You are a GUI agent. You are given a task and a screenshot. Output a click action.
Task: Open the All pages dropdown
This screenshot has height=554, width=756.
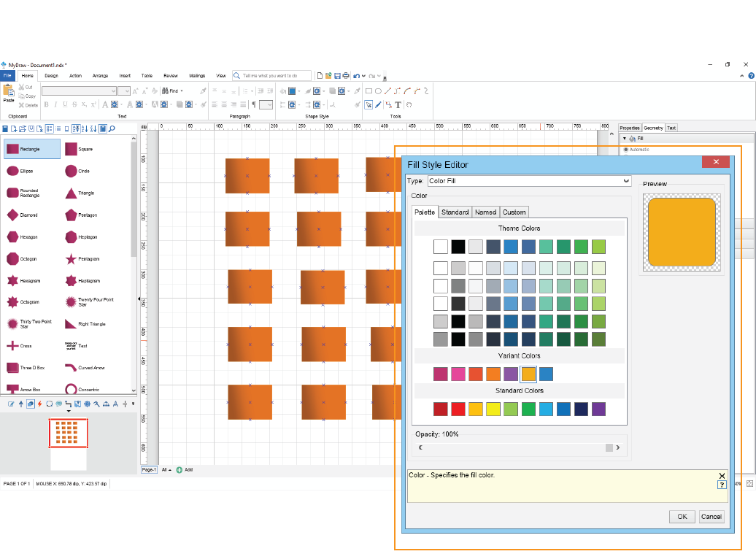click(x=166, y=469)
